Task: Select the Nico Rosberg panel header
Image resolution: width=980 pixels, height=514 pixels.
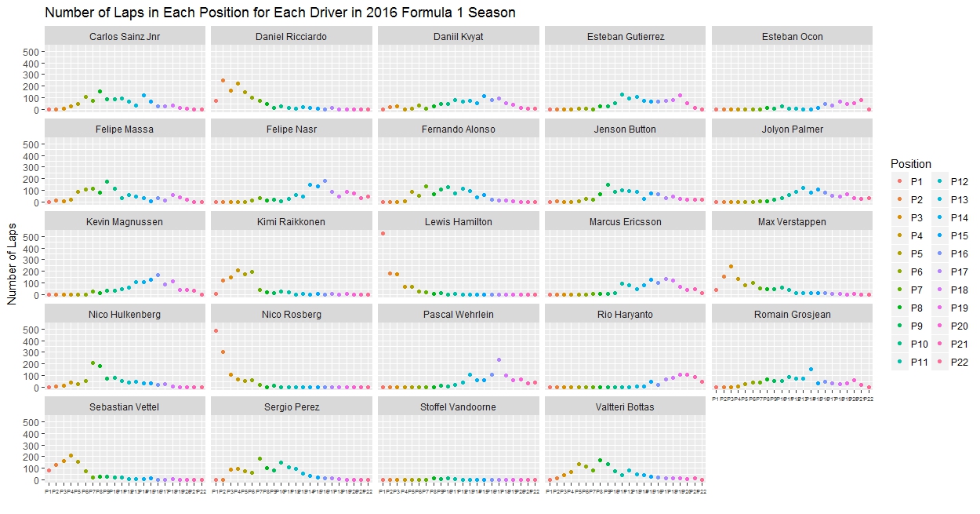Action: (292, 315)
